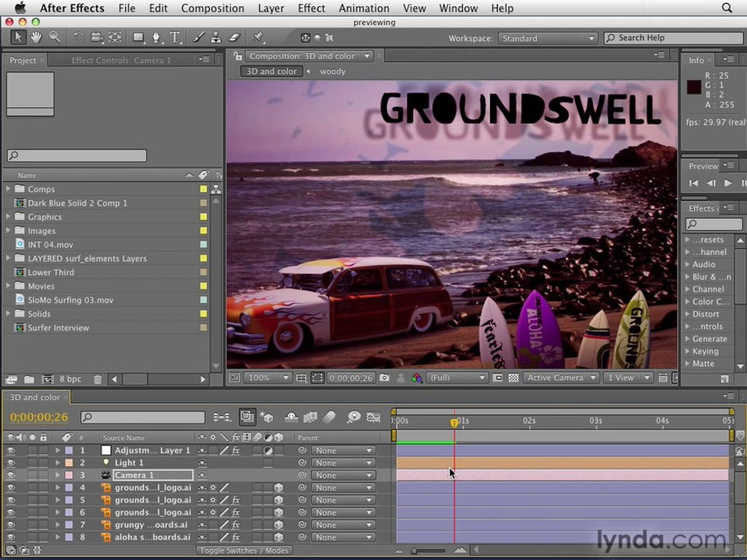Toggle solo box for Camera 1 layer
The image size is (747, 560).
tap(32, 475)
